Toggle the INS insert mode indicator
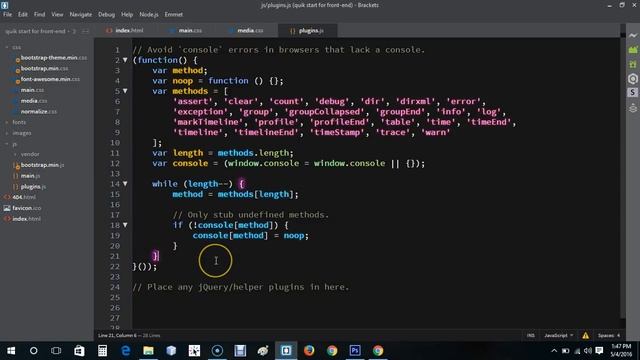Image resolution: width=640 pixels, height=360 pixels. coord(530,336)
